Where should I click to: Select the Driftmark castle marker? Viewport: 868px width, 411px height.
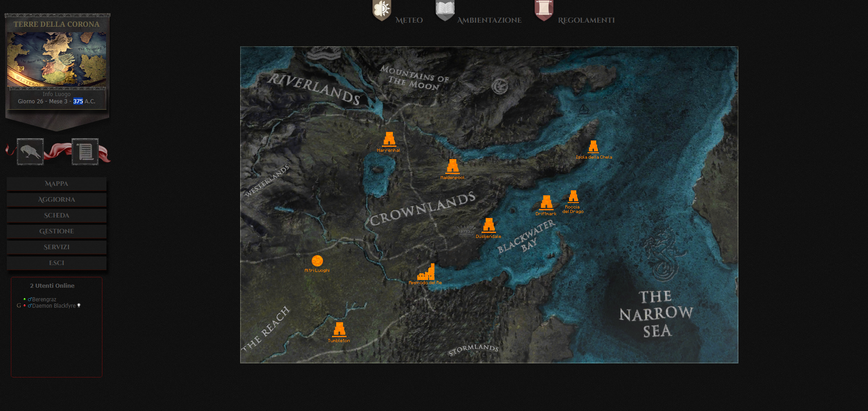(x=546, y=203)
